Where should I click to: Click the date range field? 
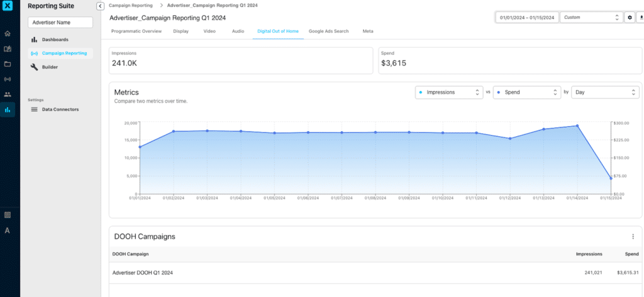click(526, 18)
